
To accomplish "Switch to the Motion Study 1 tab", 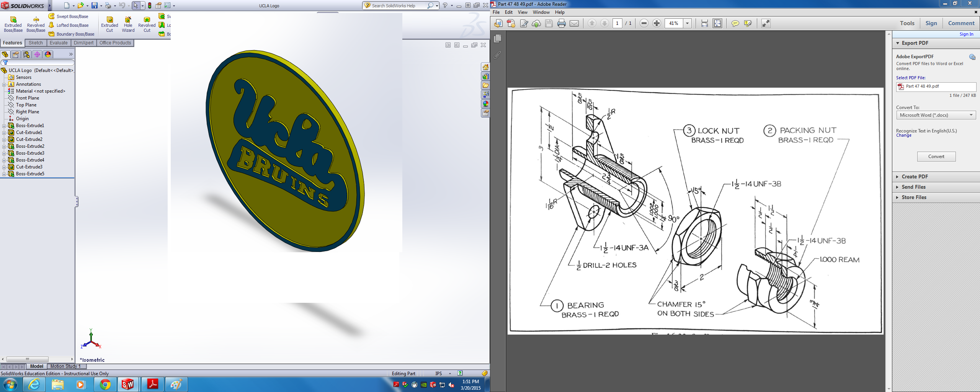I will pos(65,366).
